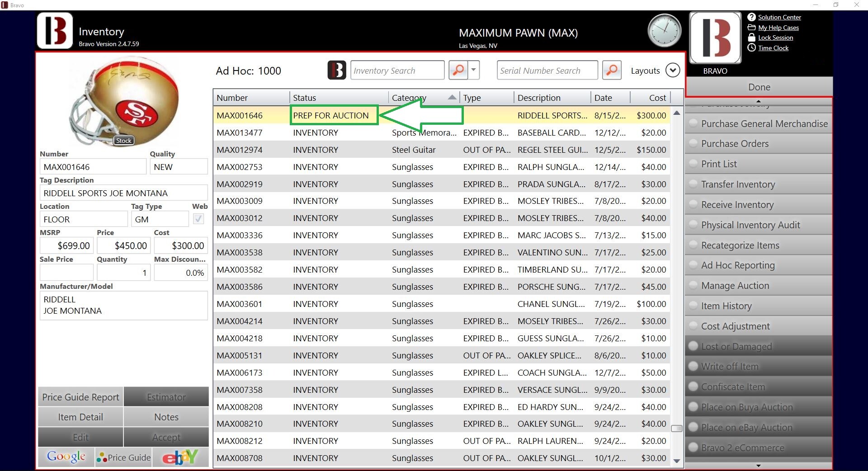Select Receive Inventory option
The height and width of the screenshot is (471, 868).
pyautogui.click(x=759, y=205)
